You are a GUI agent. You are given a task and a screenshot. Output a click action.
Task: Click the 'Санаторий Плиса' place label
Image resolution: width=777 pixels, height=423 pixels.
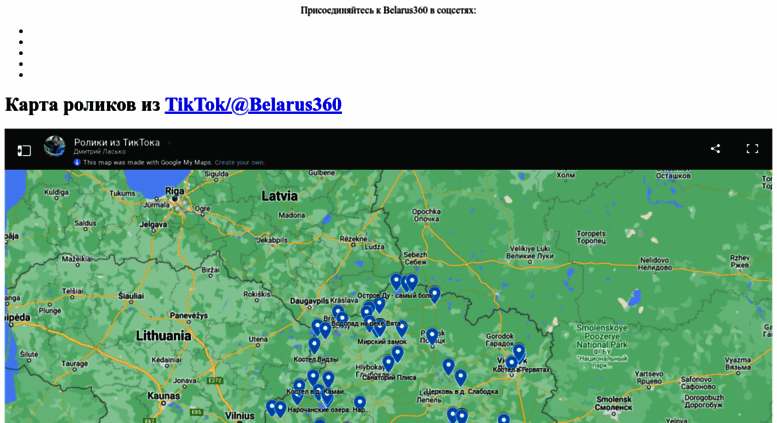[389, 377]
